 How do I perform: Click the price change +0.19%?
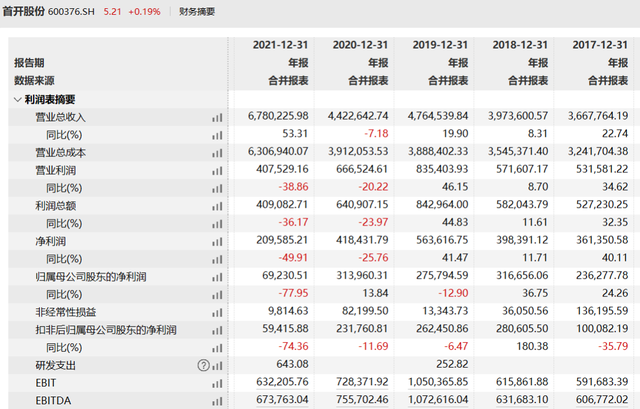point(144,11)
